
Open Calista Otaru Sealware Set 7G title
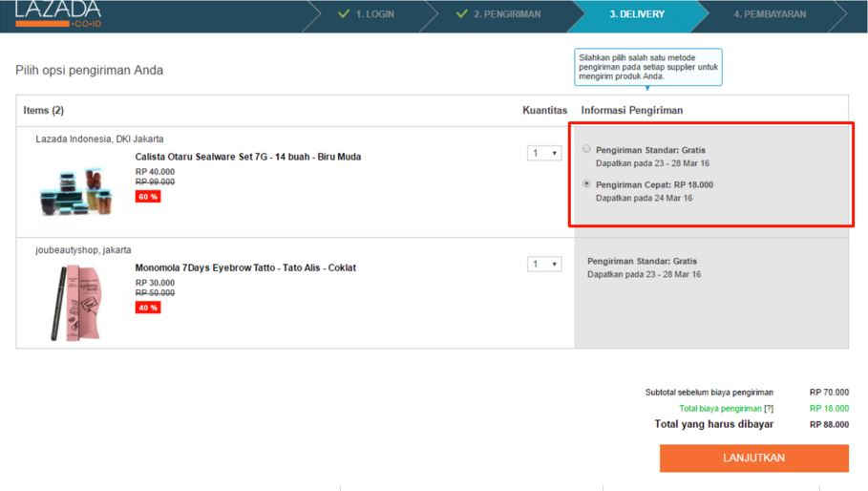[248, 157]
